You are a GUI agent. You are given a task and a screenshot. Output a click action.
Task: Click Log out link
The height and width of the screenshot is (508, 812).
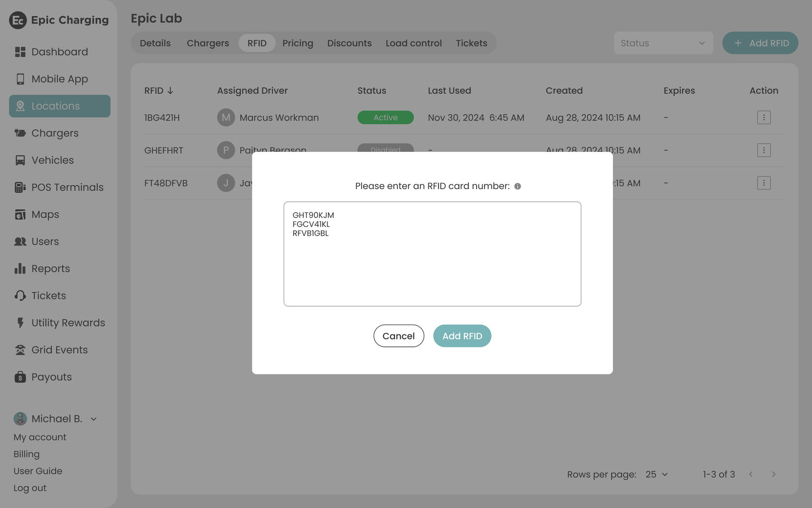click(x=30, y=488)
